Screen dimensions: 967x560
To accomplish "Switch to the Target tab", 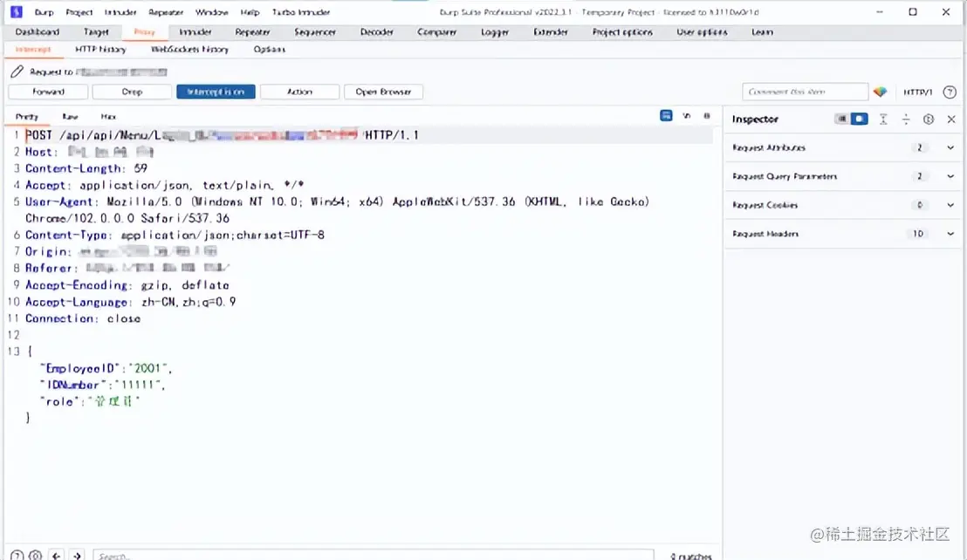I will click(96, 32).
